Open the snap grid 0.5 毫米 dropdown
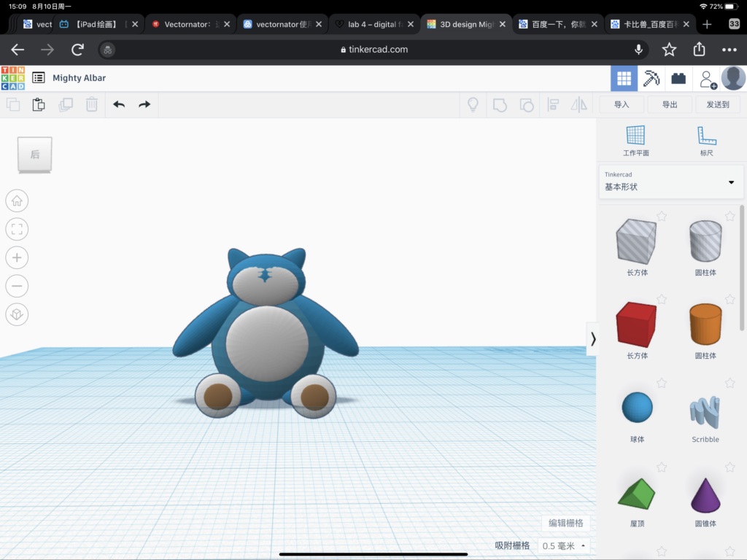 564,546
